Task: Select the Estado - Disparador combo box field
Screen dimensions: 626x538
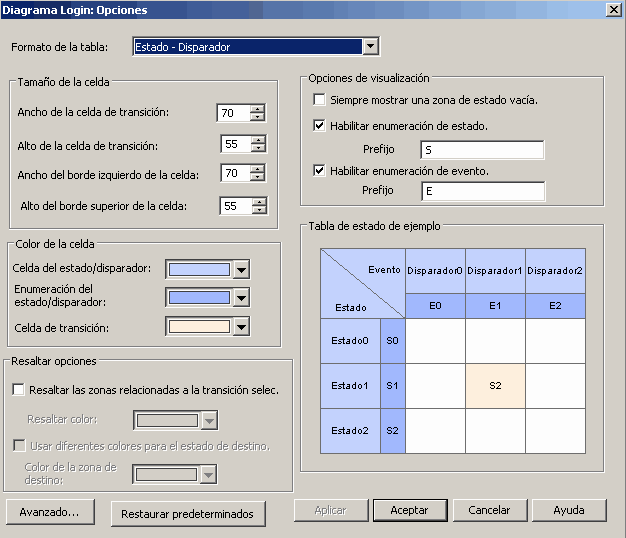Action: click(x=256, y=47)
